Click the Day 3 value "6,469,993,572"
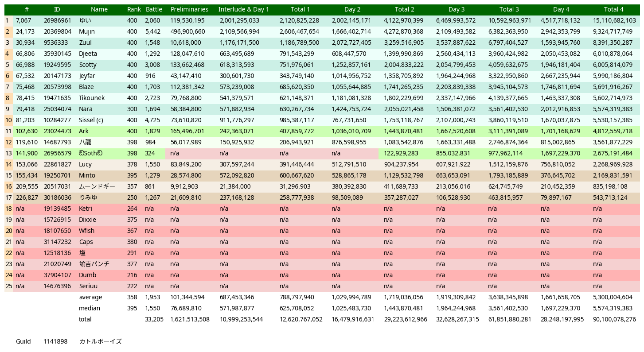644x352 pixels. (456, 20)
